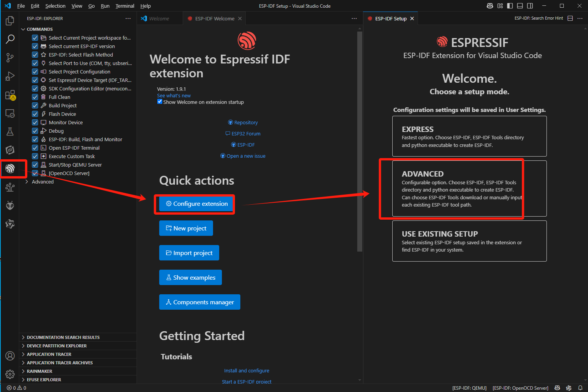Viewport: 588px width, 392px height.
Task: Choose the ADVANCED setup mode
Action: coord(469,188)
